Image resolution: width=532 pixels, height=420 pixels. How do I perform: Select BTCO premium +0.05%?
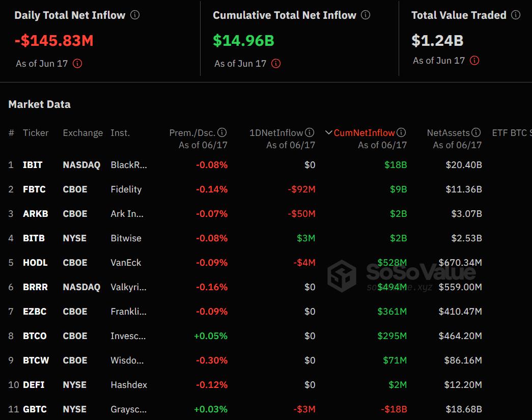pos(211,336)
